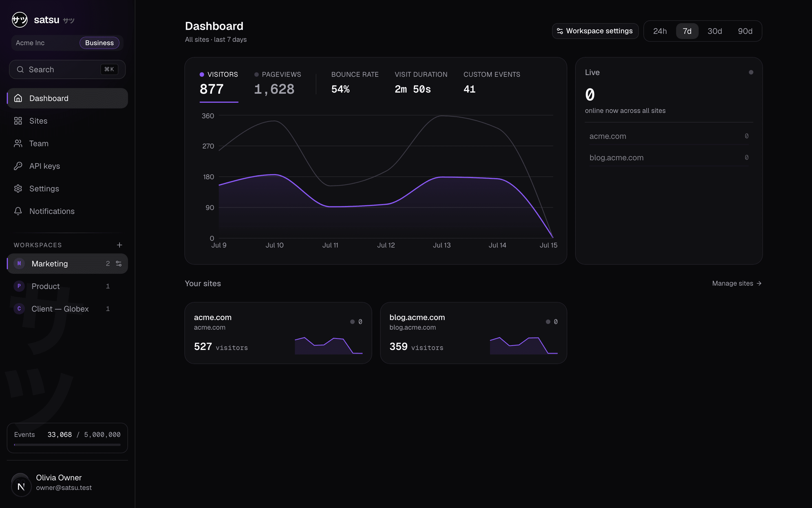The image size is (812, 508).
Task: Click the Product P avatar badge
Action: pyautogui.click(x=19, y=286)
